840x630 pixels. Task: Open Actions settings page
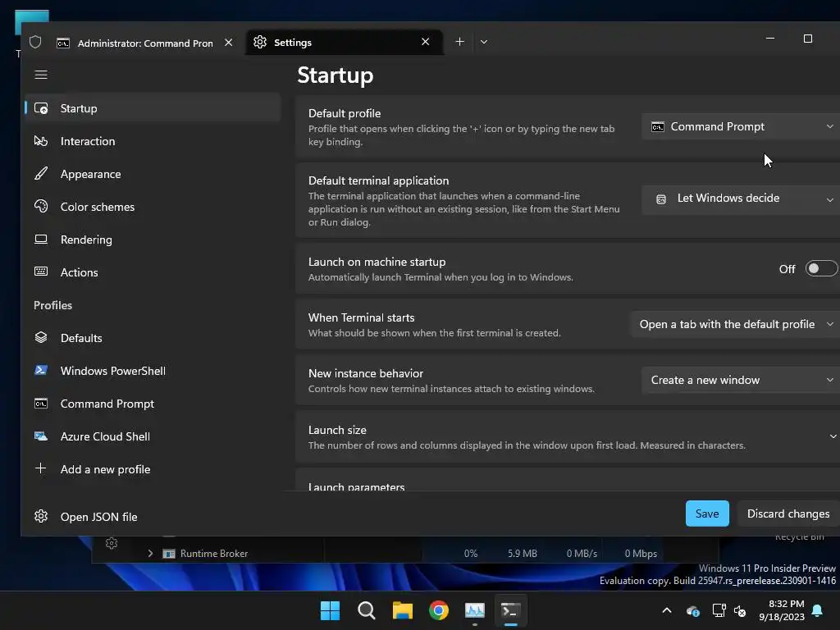153,272
